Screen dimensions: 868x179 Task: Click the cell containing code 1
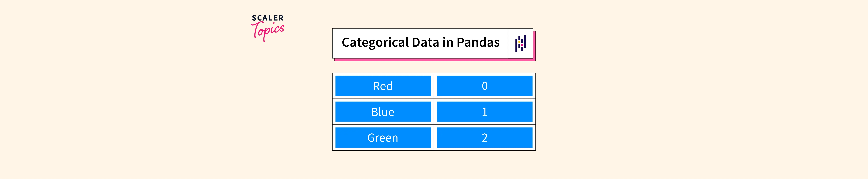point(484,112)
